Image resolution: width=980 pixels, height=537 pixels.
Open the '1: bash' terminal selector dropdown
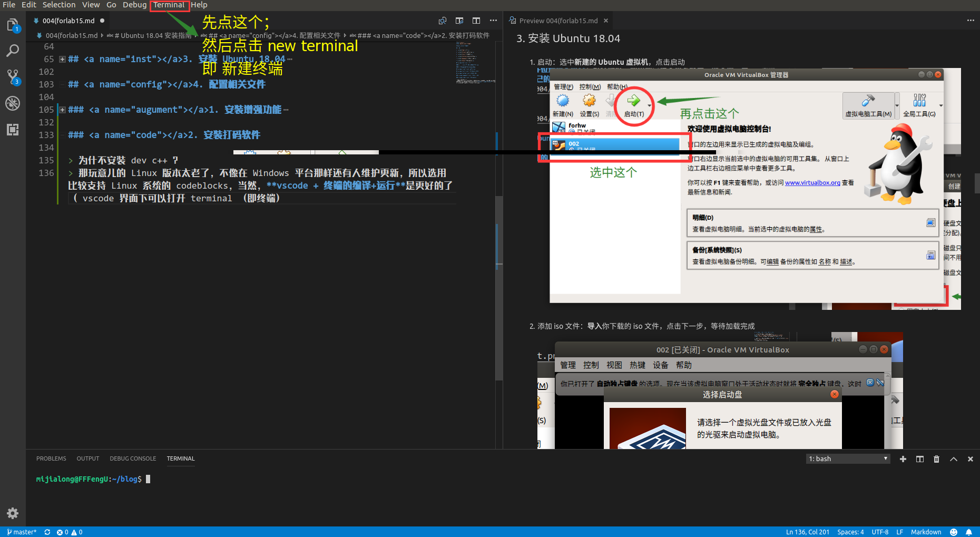click(x=848, y=459)
